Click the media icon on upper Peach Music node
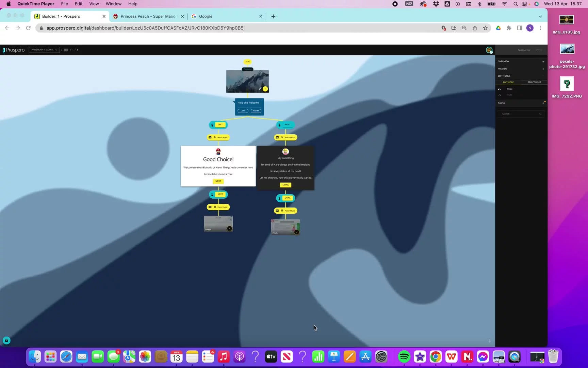 tap(277, 137)
